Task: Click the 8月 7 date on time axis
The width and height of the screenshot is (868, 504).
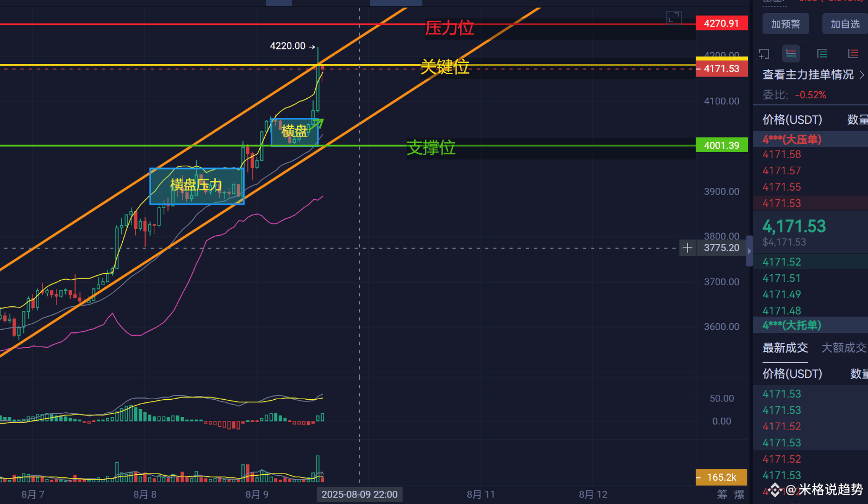Action: [x=33, y=494]
